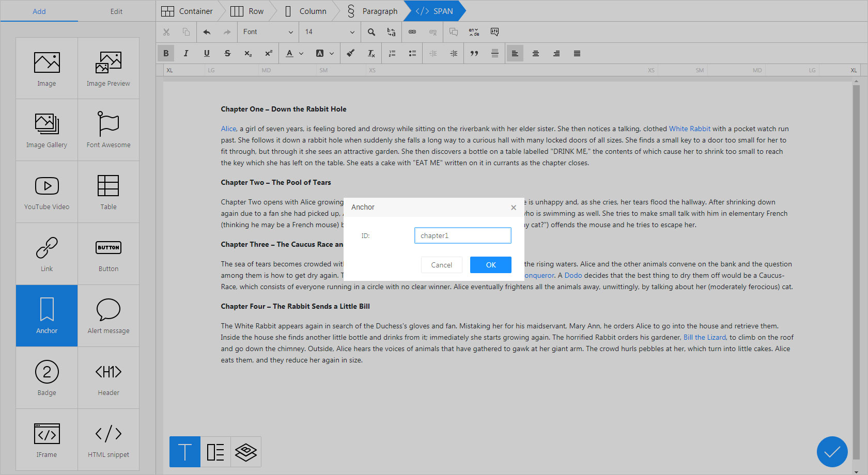Image resolution: width=868 pixels, height=475 pixels.
Task: Toggle Superscript formatting
Action: 269,53
